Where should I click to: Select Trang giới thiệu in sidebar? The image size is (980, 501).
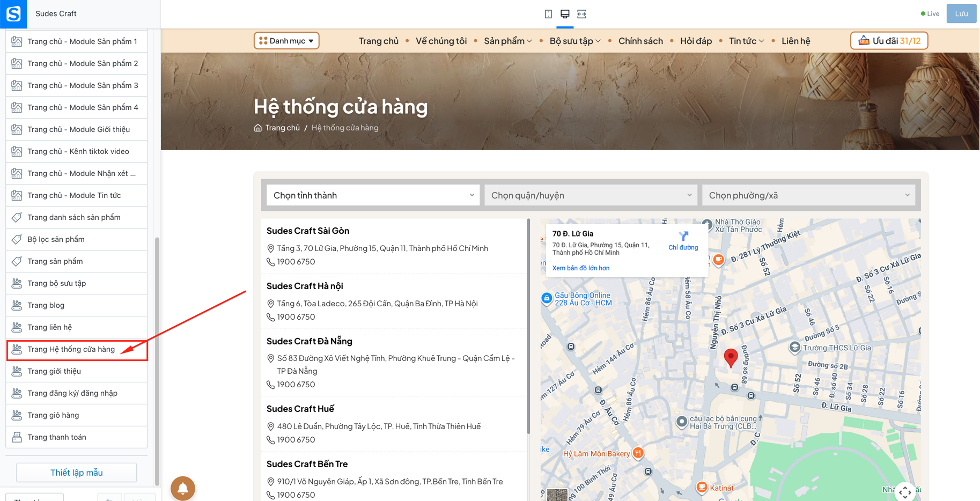pos(77,371)
